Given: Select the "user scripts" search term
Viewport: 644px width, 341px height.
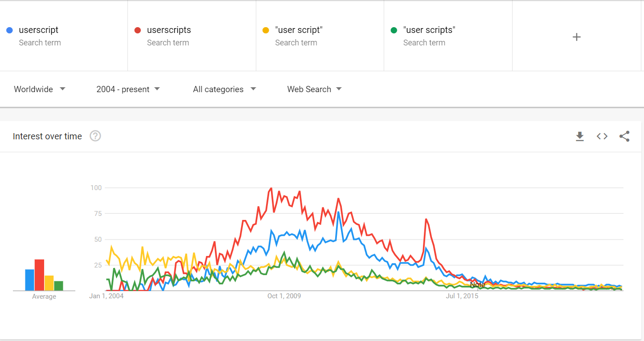Looking at the screenshot, I should pos(429,30).
